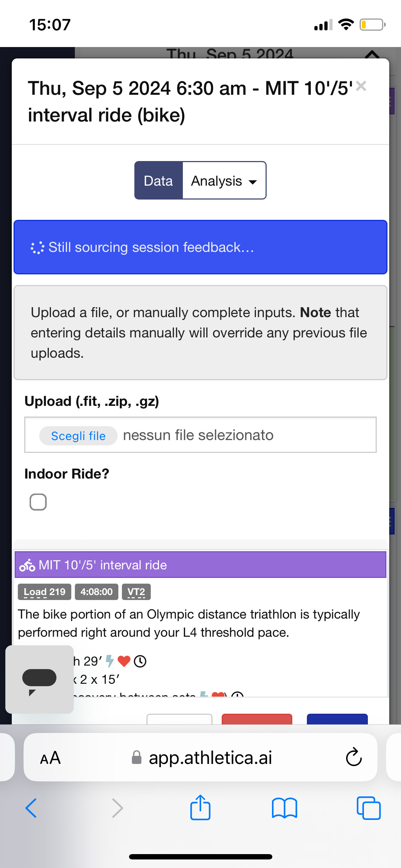The image size is (401, 868).
Task: Tap the cyclist icon in workout header
Action: point(27,565)
